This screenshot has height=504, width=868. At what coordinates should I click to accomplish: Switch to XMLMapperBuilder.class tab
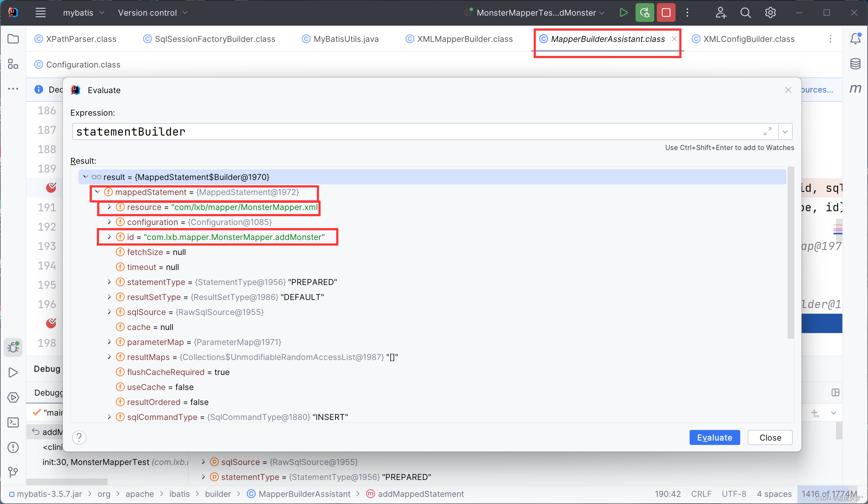(x=464, y=39)
